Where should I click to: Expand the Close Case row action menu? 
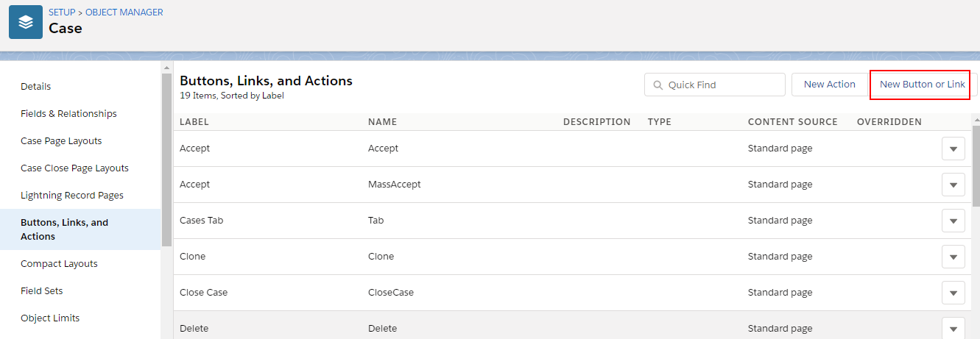(x=953, y=293)
